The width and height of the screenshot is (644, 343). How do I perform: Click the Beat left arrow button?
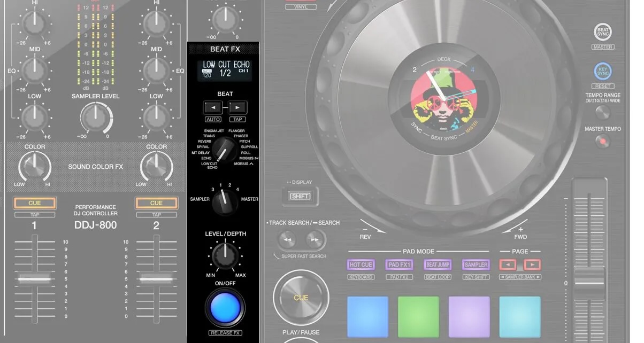[x=212, y=107]
